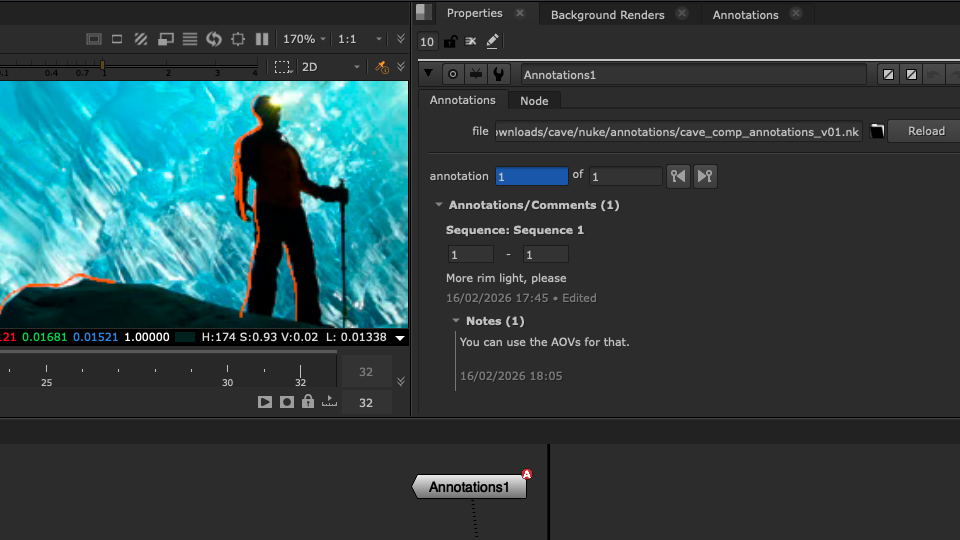
Task: Click the region of interest dashed-box icon
Action: click(283, 67)
